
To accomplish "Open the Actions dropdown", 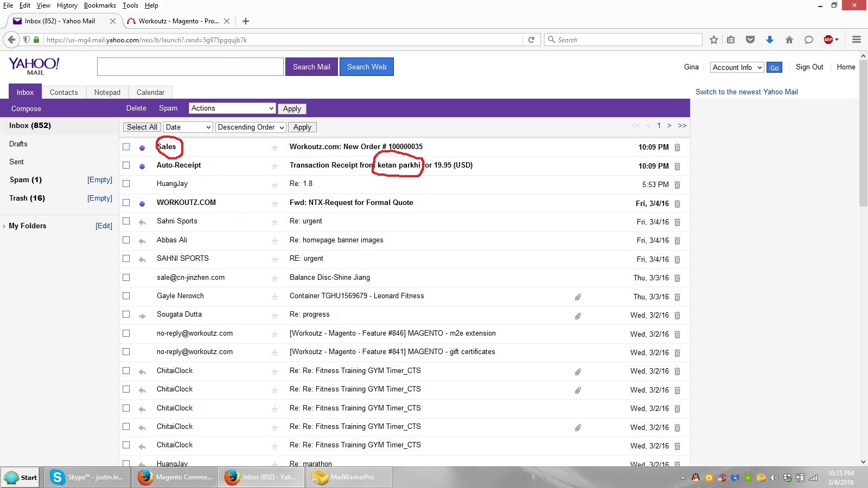I will tap(232, 108).
